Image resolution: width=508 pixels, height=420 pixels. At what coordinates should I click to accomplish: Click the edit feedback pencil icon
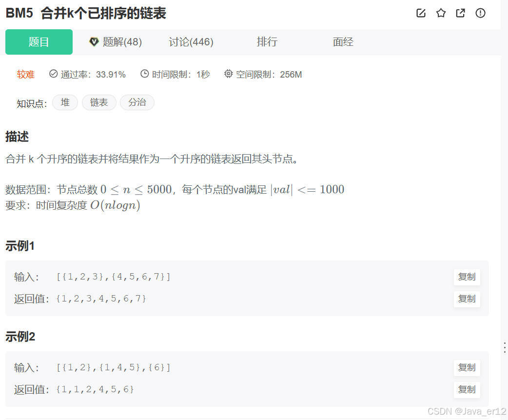click(421, 13)
